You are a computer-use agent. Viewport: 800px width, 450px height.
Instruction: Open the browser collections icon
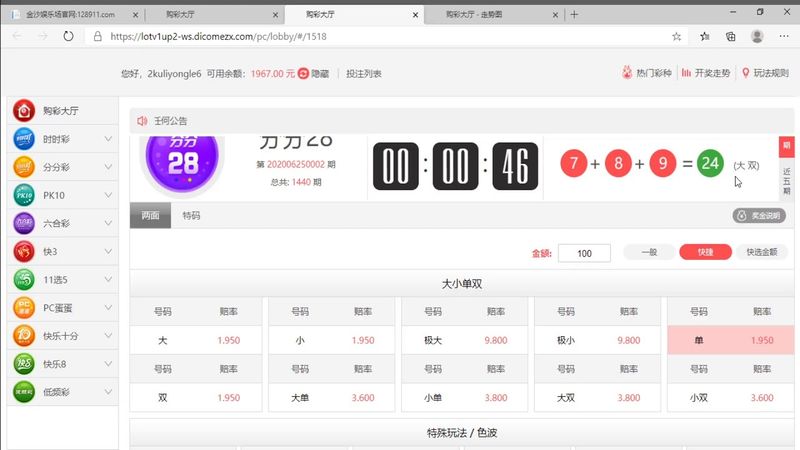(731, 36)
